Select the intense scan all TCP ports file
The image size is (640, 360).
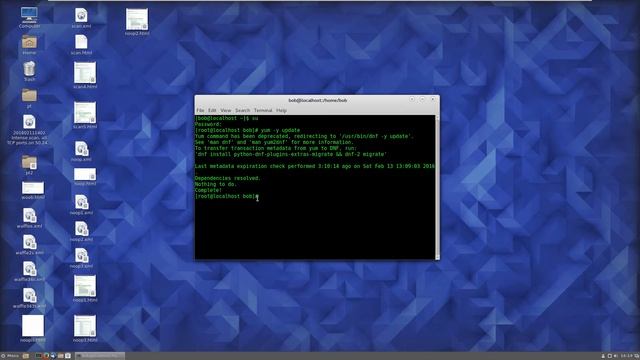pos(29,122)
